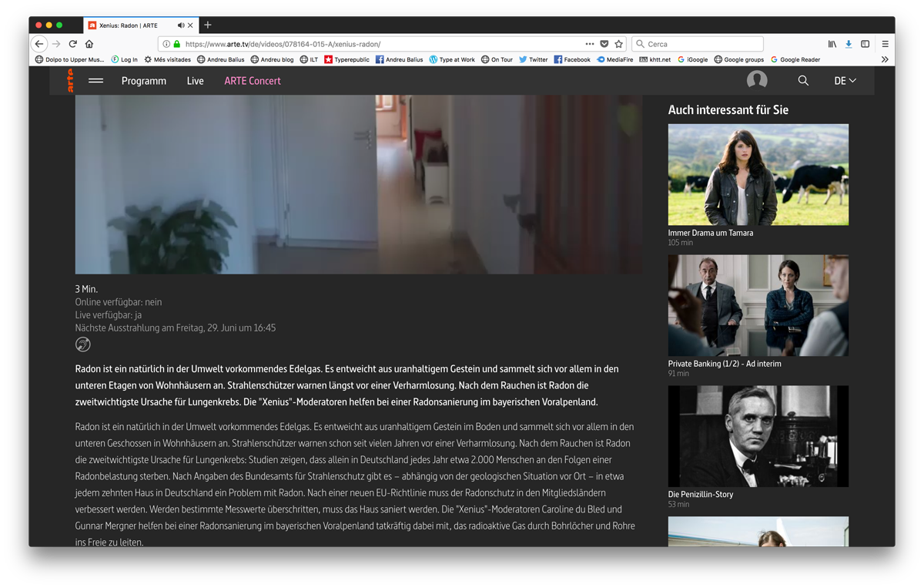Go to the Live section

(x=195, y=80)
